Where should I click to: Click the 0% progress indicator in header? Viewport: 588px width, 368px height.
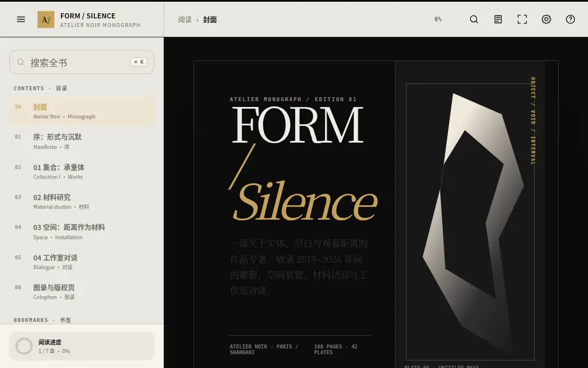(438, 19)
